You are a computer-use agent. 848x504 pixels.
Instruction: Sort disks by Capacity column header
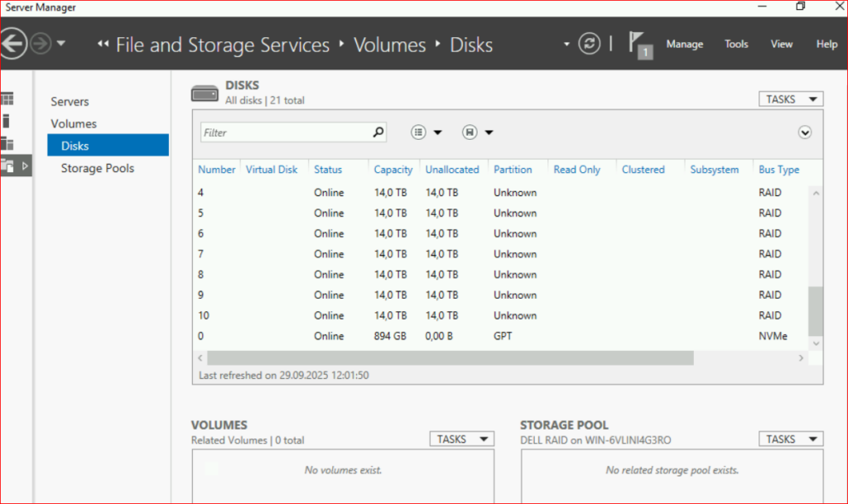(393, 170)
